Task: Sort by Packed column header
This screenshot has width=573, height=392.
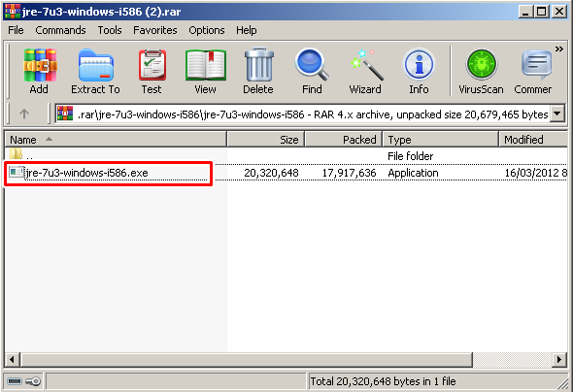Action: pyautogui.click(x=343, y=140)
